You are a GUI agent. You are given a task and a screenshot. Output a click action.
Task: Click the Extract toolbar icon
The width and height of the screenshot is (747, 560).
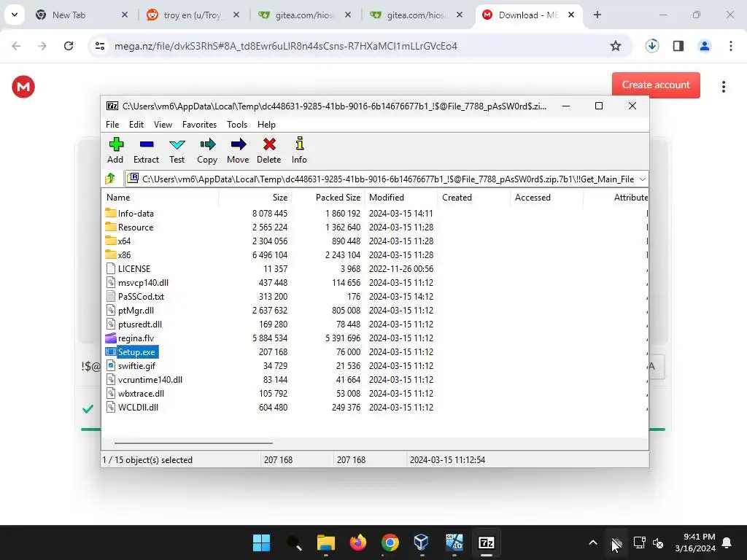(146, 144)
